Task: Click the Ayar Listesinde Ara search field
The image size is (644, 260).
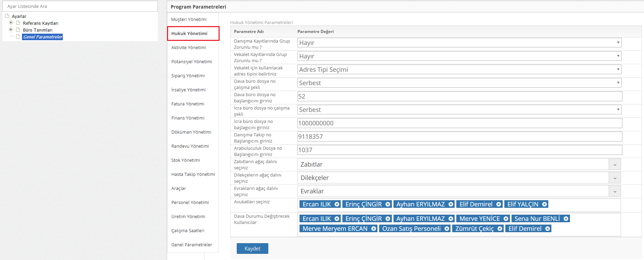Action: click(80, 6)
